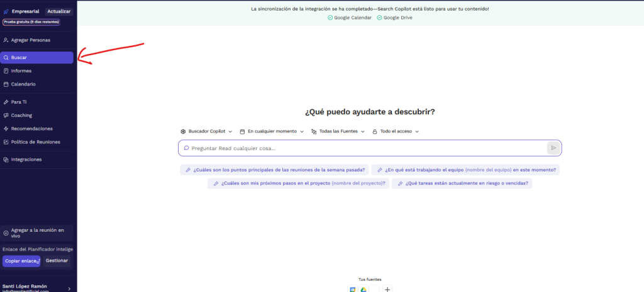Click the Google Calendar status in the banner
The image size is (644, 292).
tap(350, 18)
